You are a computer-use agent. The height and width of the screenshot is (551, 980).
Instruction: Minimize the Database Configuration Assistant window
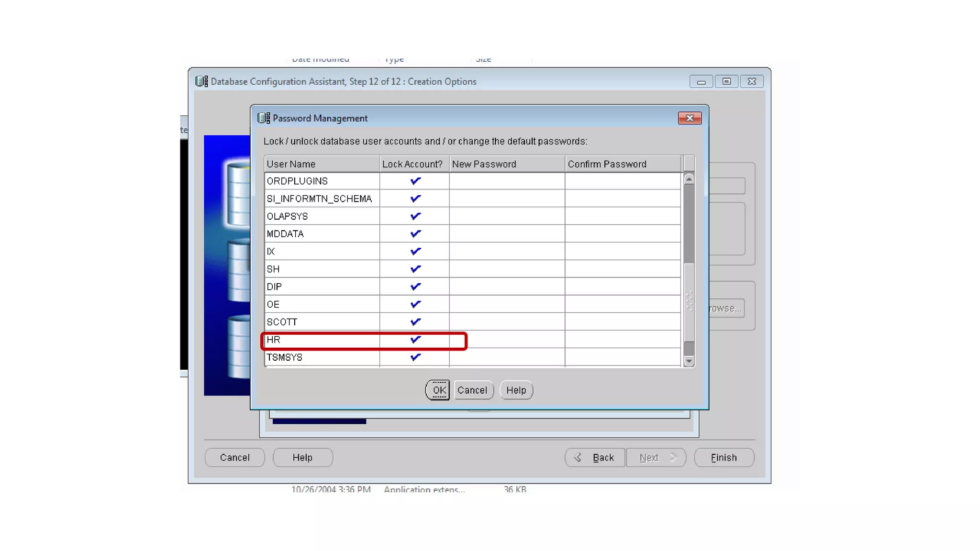click(701, 81)
